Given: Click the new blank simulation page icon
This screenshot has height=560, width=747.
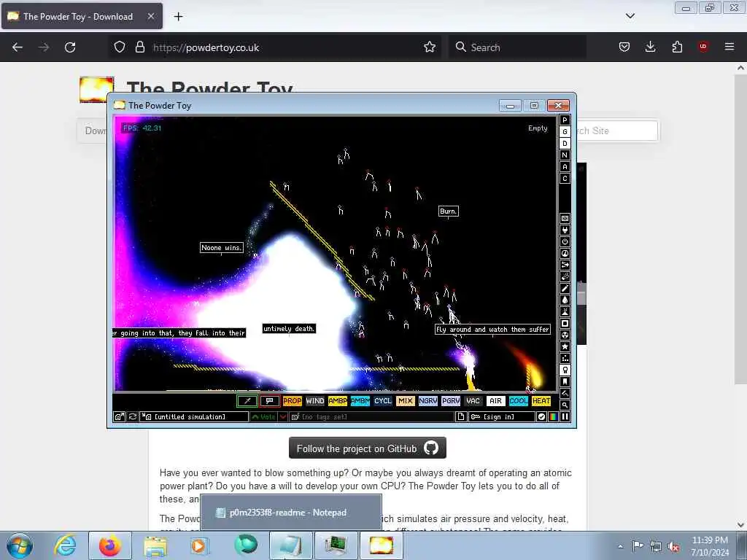Looking at the screenshot, I should pos(461,416).
